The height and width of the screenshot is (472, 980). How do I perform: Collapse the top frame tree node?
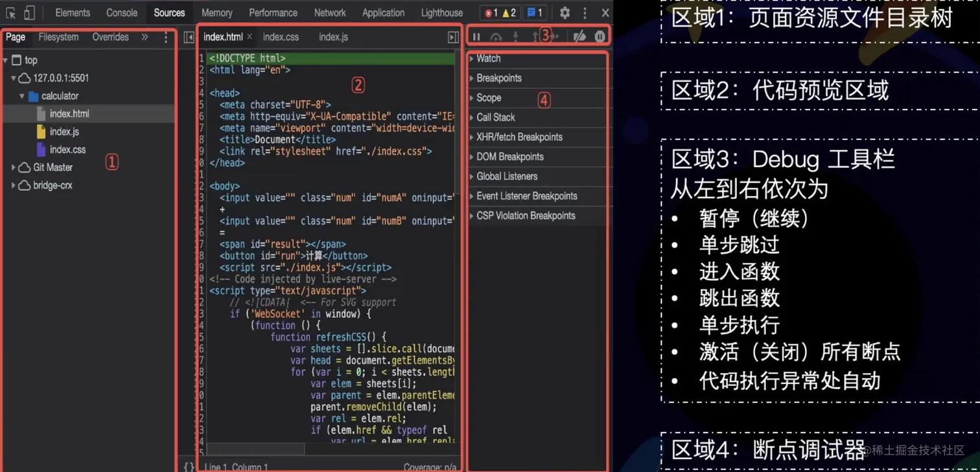coord(6,60)
